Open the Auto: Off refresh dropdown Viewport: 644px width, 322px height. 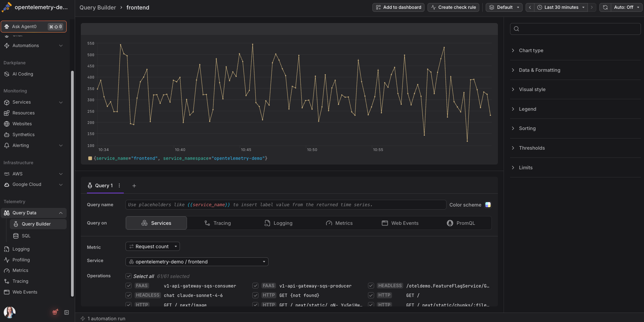pos(627,7)
